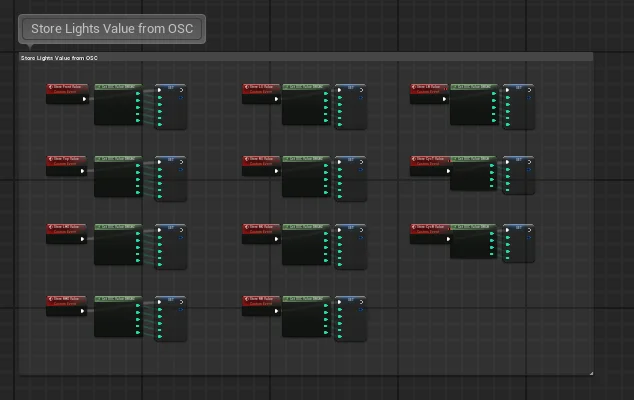Click the Store LB Value event exec output pin
This screenshot has width=634, height=400.
tap(444, 99)
